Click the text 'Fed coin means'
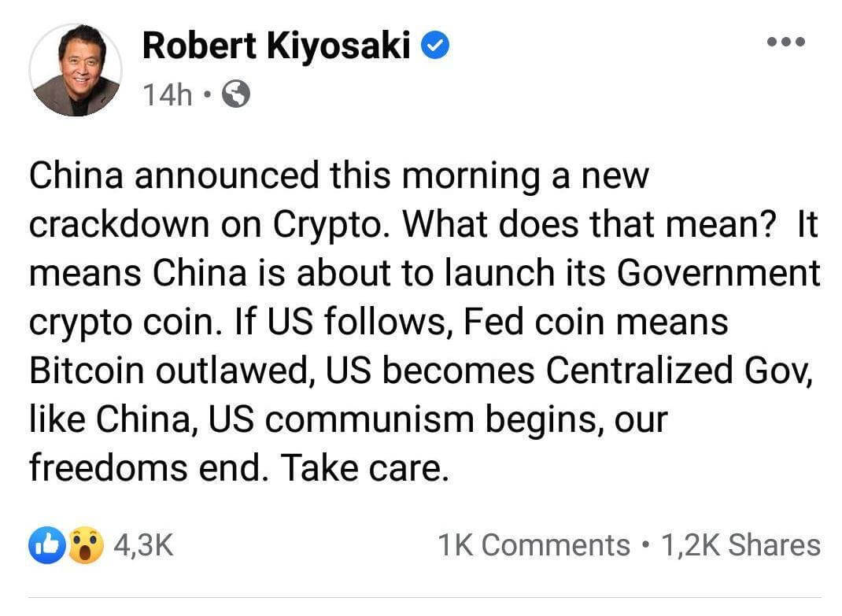The height and width of the screenshot is (616, 842). click(x=596, y=322)
